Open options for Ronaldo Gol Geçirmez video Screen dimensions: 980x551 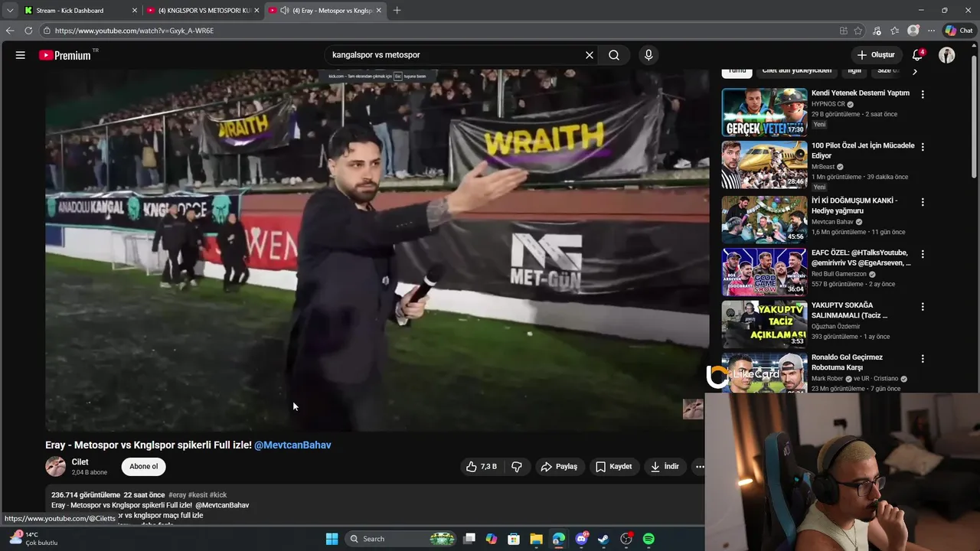pos(923,358)
